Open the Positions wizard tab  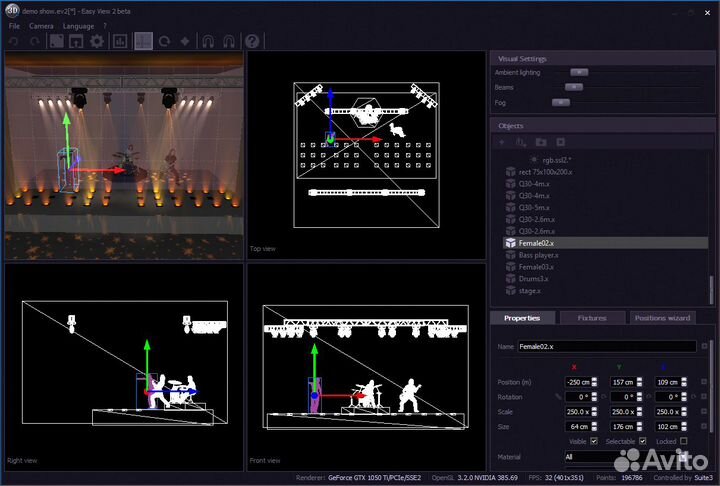coord(662,318)
